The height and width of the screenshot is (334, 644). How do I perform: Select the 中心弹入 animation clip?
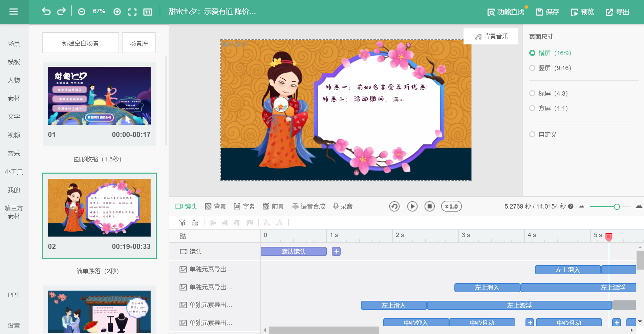416,322
